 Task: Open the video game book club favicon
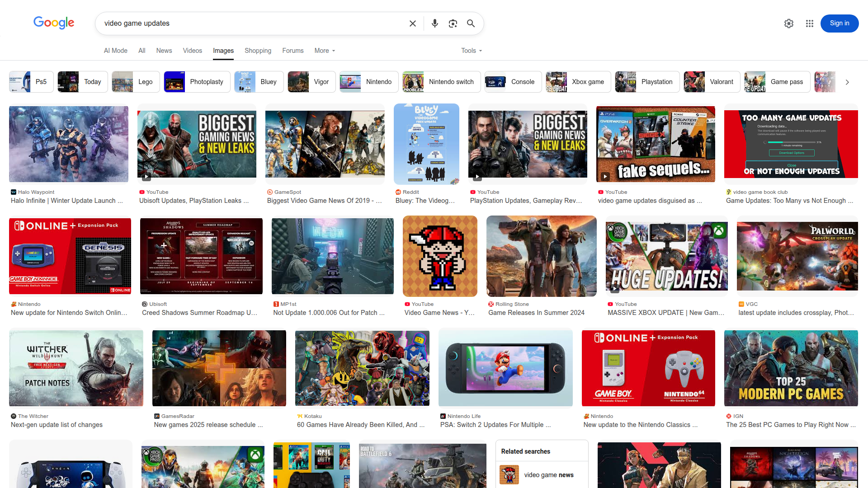729,192
